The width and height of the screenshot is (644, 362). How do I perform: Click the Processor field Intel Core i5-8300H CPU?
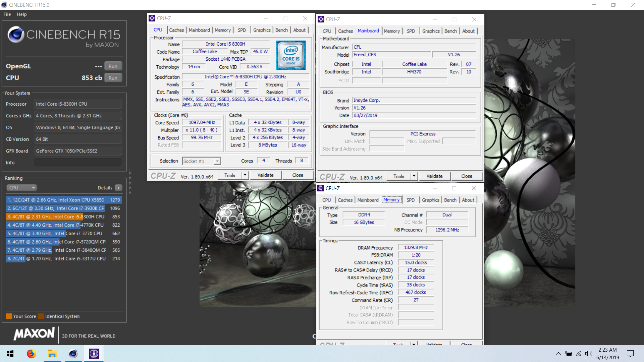tap(78, 104)
